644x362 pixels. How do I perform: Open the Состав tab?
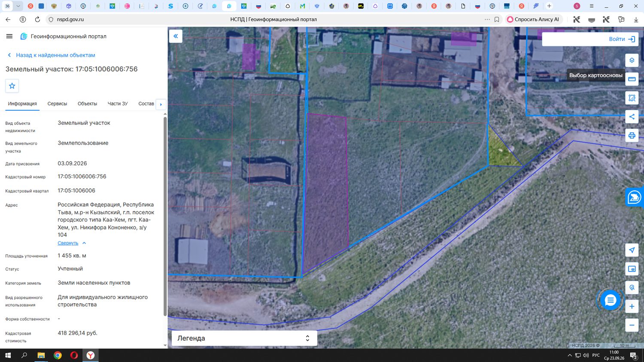[146, 104]
